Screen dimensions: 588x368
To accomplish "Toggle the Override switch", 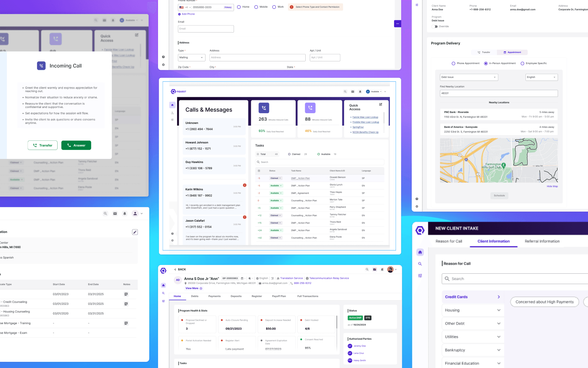I will [435, 26].
